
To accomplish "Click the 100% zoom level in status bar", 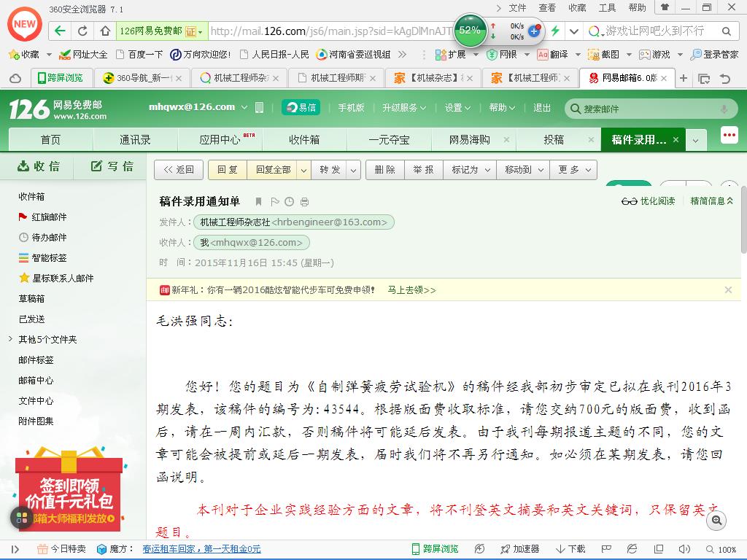I will point(721,550).
